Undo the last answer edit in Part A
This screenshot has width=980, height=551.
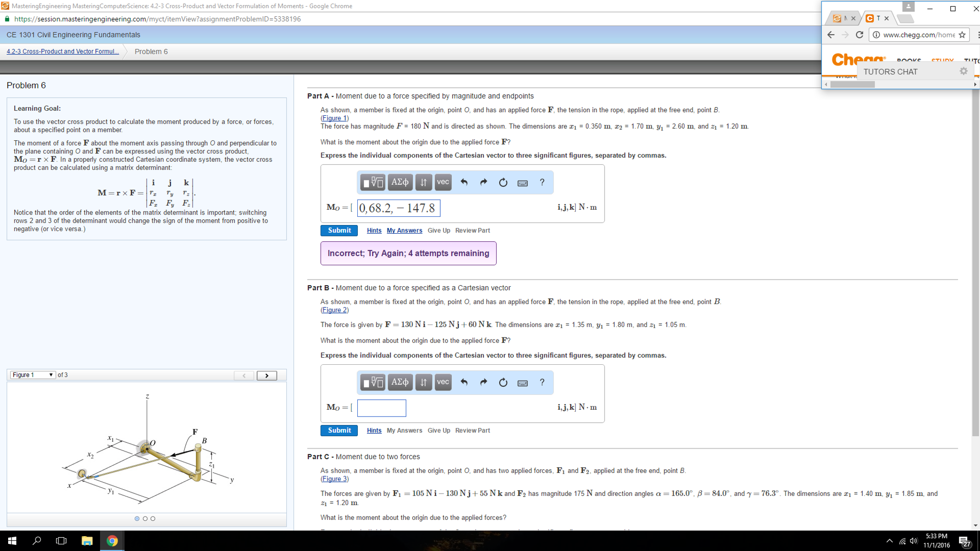(464, 182)
